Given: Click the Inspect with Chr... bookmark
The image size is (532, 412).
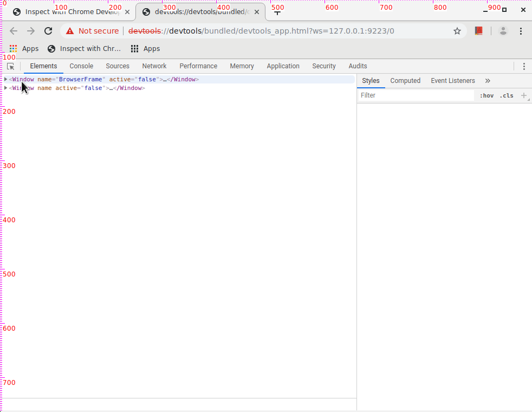Looking at the screenshot, I should [x=84, y=49].
